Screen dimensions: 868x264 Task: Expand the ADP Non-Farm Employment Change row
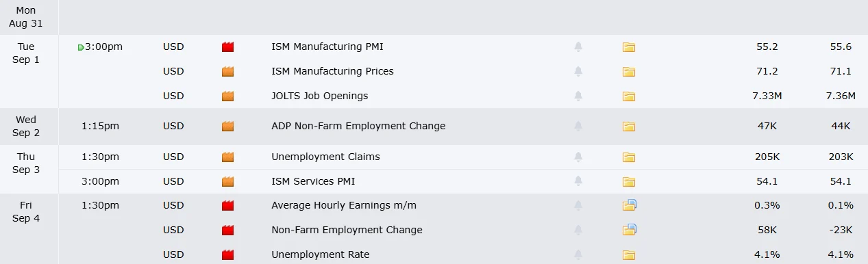463,126
